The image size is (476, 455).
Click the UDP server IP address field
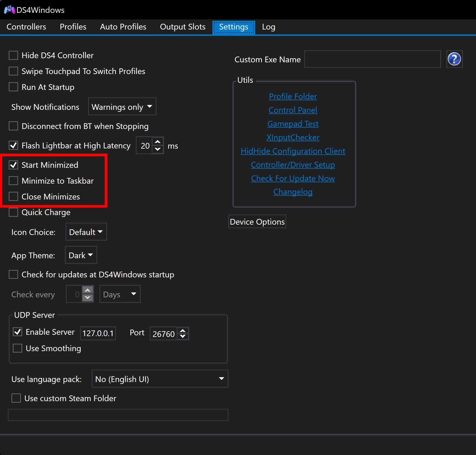point(98,333)
